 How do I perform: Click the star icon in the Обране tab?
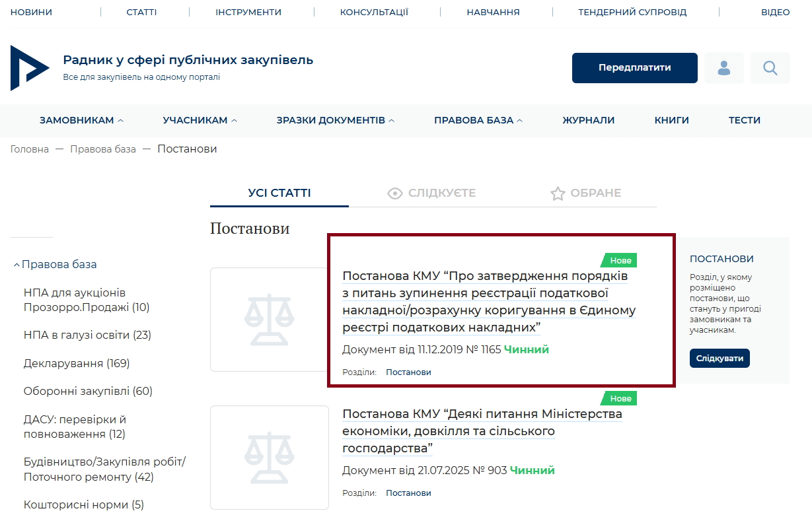coord(558,193)
